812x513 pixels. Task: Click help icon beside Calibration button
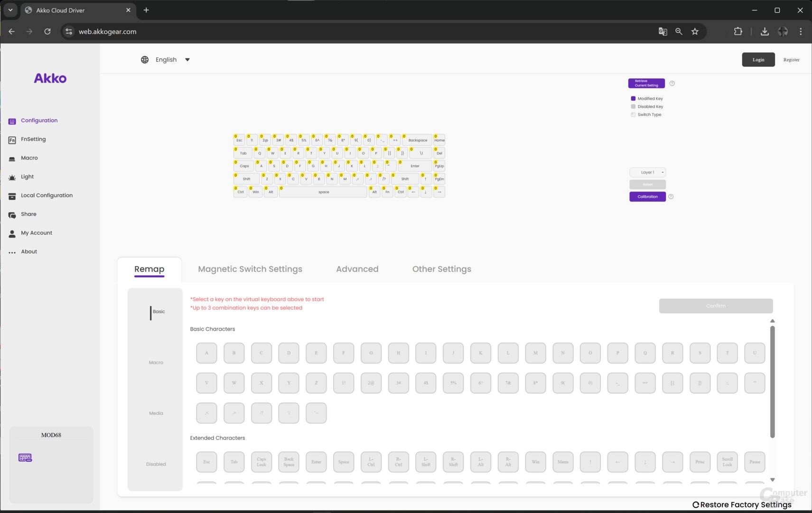[671, 197]
